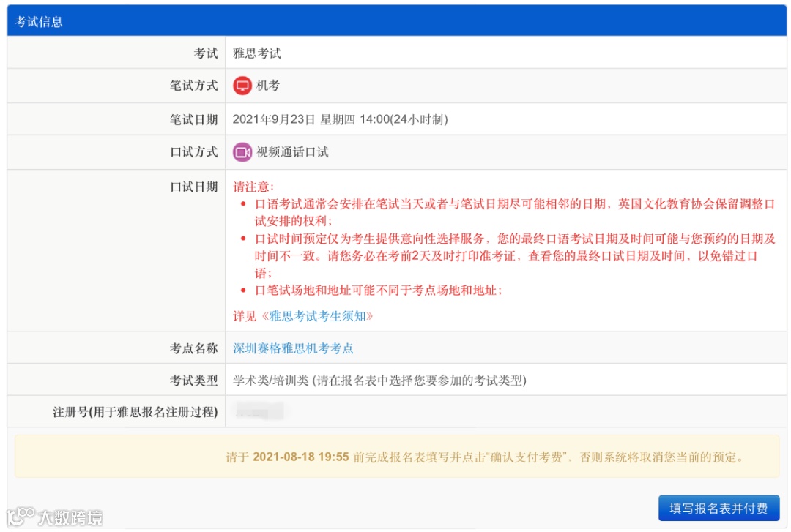Click the 考点名称 row label
The image size is (791, 532).
pyautogui.click(x=193, y=348)
